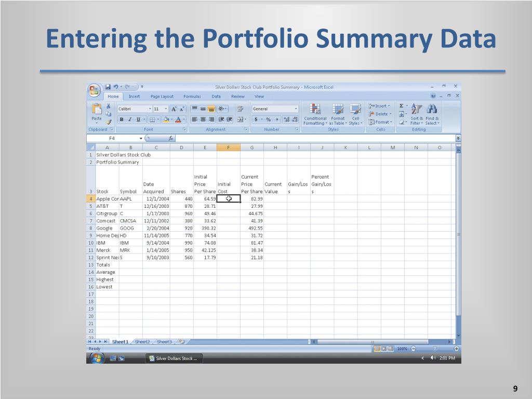Increase Decimal places
Viewport: 532px width, 399px height.
point(287,119)
